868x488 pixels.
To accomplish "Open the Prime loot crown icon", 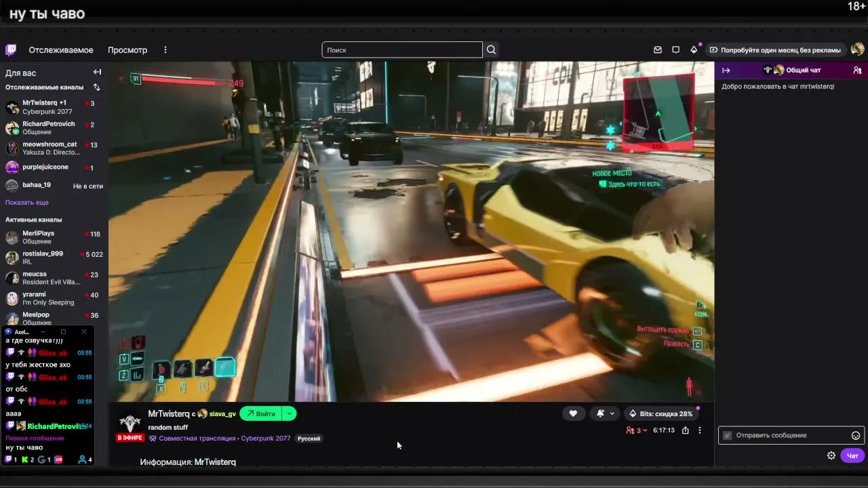I will [694, 50].
